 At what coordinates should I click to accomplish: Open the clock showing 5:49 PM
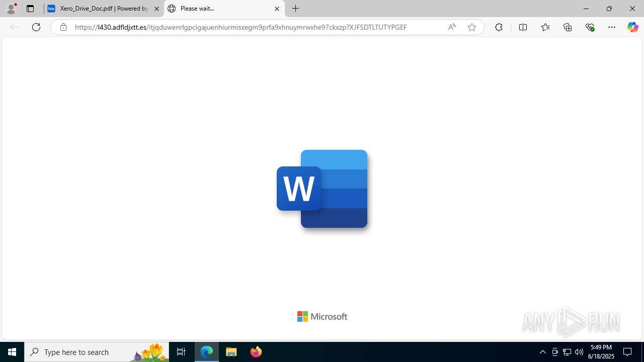(602, 352)
